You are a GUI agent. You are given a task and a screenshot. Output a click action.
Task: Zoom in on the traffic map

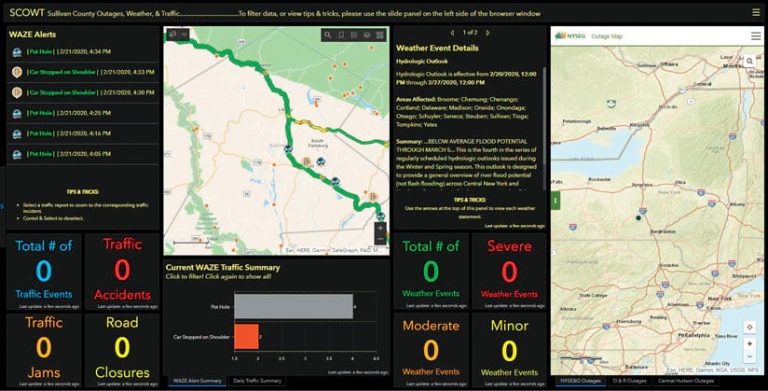point(381,228)
